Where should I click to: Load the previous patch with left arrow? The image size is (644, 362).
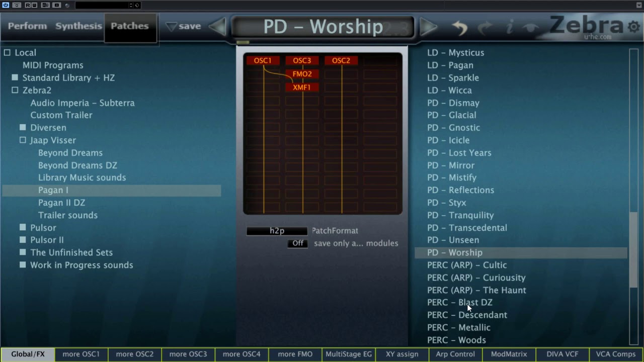click(x=218, y=27)
